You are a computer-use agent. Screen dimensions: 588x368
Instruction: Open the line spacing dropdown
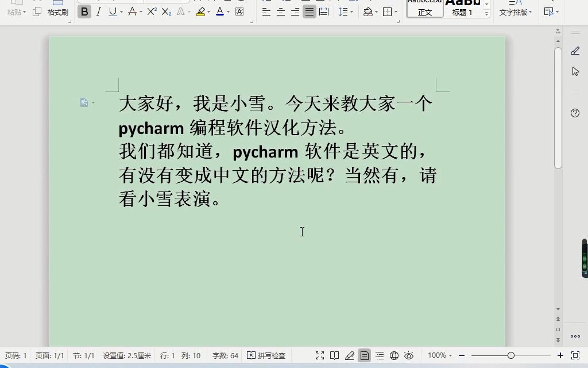(351, 11)
